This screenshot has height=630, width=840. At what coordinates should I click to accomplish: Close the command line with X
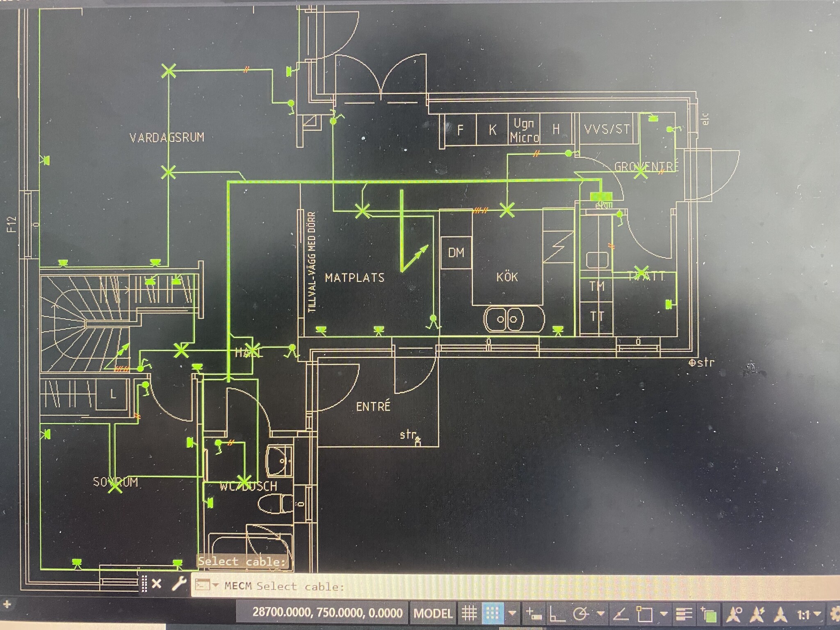pos(156,583)
